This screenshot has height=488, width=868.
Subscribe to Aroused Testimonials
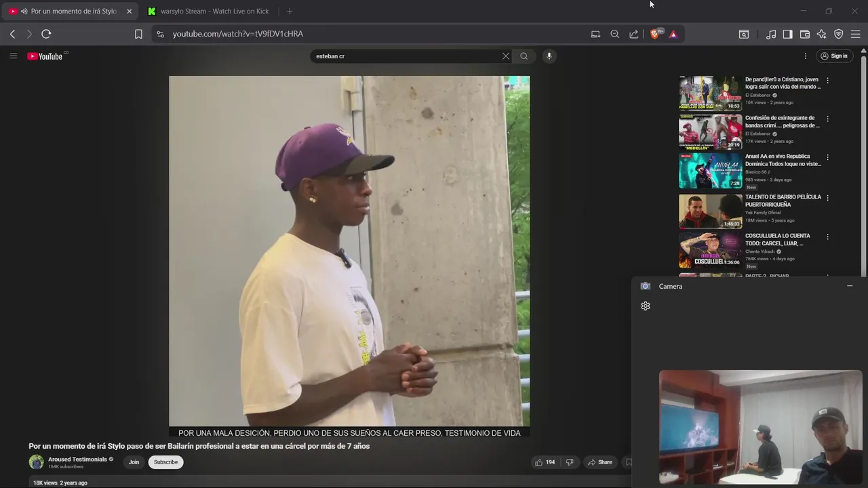click(165, 462)
